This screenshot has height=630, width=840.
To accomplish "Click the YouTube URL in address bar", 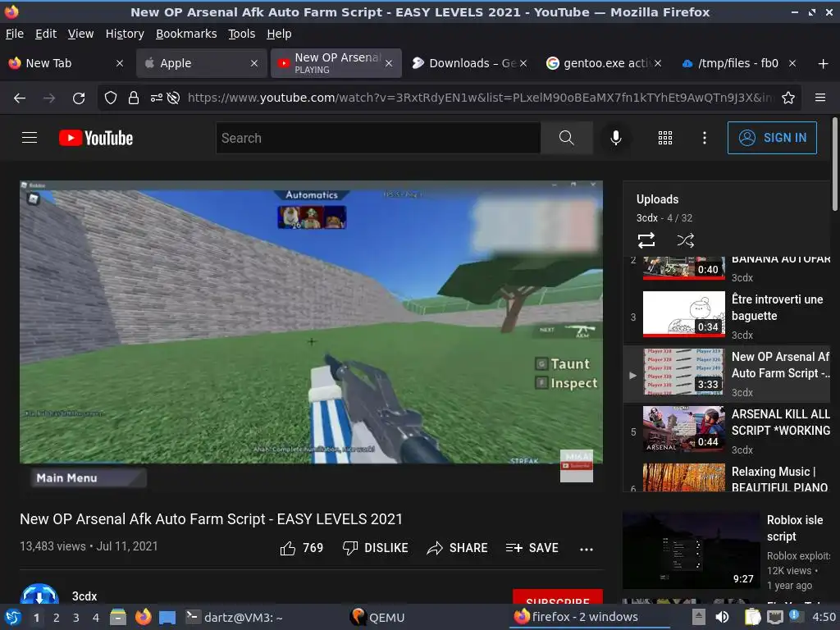I will [481, 98].
